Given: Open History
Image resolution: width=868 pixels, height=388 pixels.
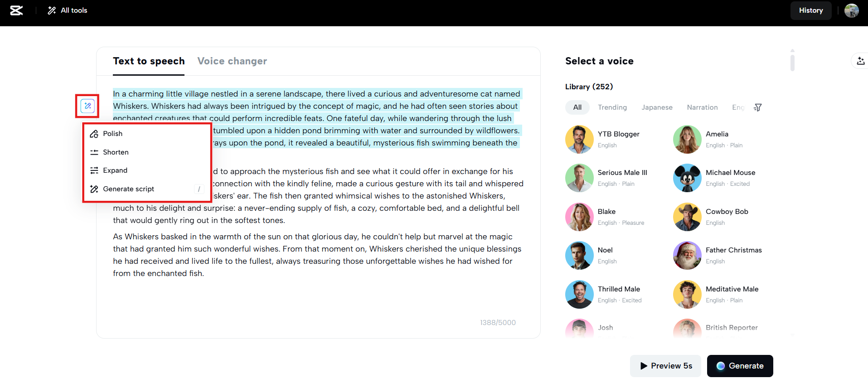Looking at the screenshot, I should click(810, 10).
